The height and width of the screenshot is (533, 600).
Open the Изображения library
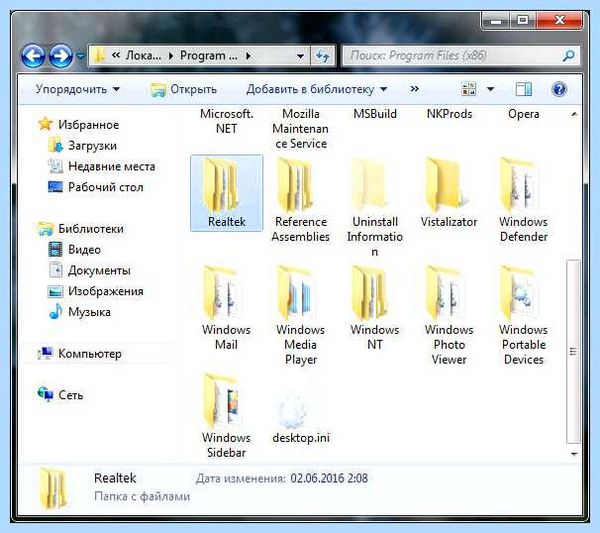point(96,291)
